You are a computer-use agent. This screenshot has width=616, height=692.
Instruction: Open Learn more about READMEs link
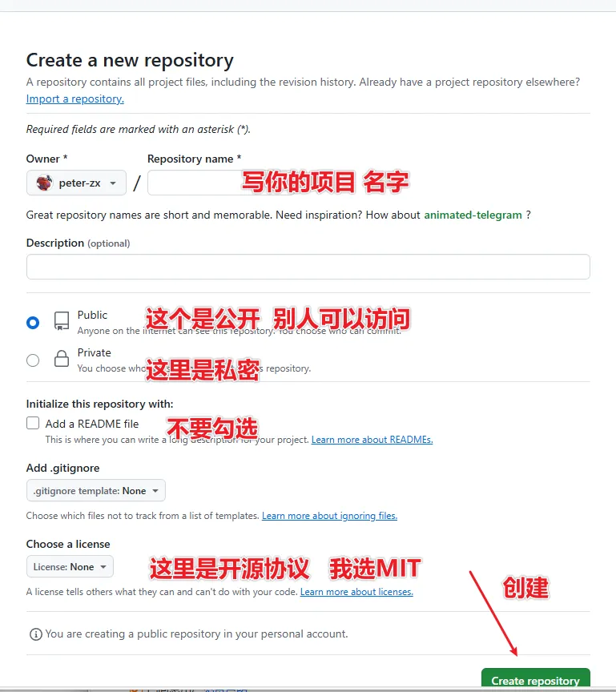[x=372, y=440]
